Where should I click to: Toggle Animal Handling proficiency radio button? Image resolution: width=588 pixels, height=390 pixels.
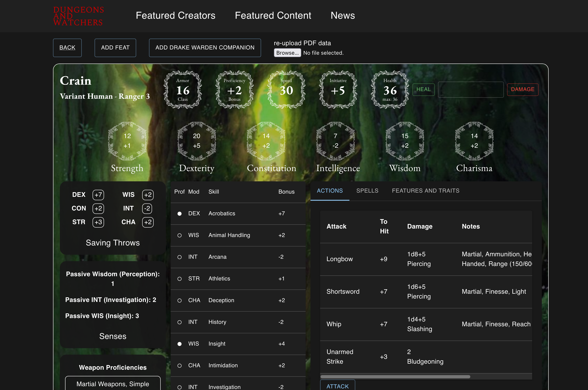click(x=179, y=235)
